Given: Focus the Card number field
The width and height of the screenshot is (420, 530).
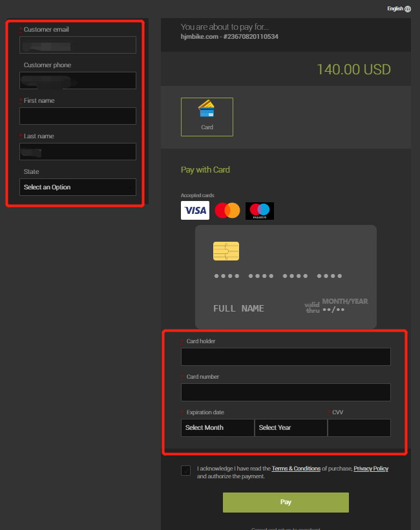Looking at the screenshot, I should (x=286, y=392).
